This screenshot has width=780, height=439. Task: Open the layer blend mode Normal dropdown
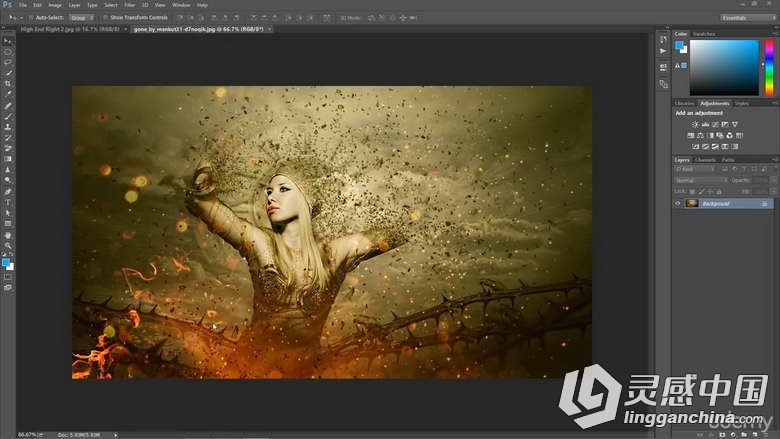pyautogui.click(x=701, y=180)
